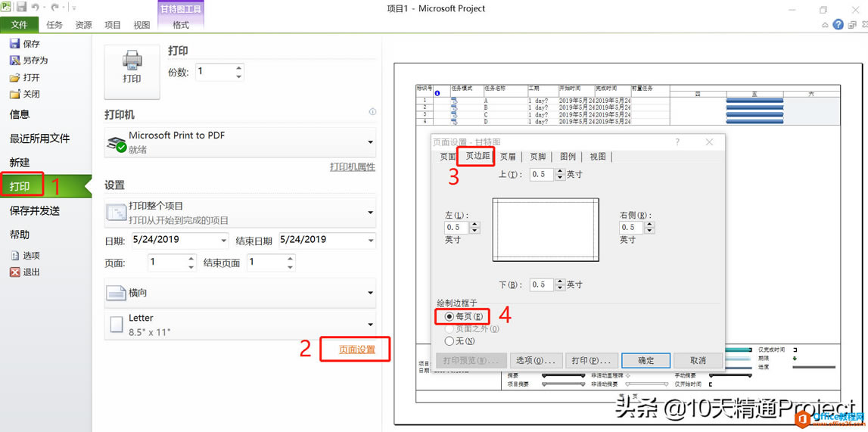
Task: Click the large printer Print button
Action: click(132, 72)
